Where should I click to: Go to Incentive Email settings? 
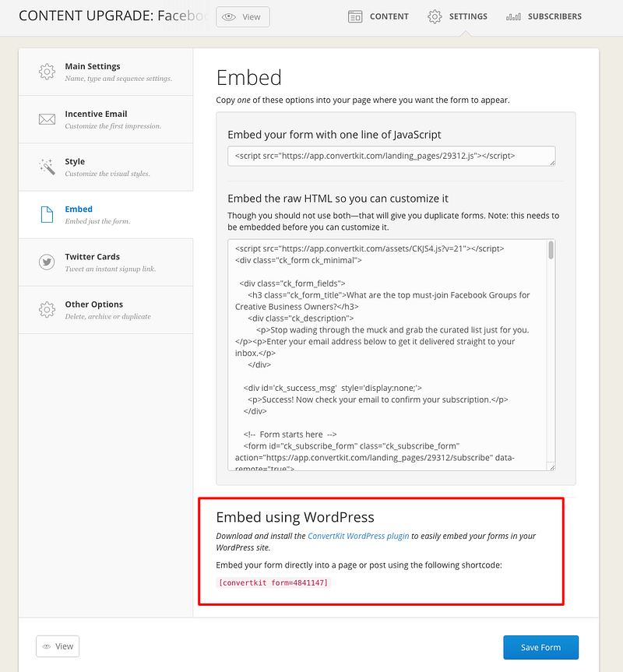pos(106,119)
